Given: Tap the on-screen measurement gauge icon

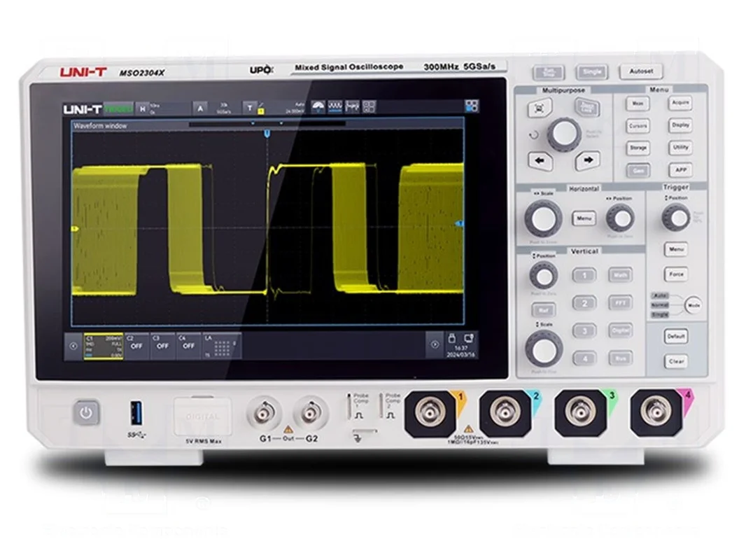Looking at the screenshot, I should click(x=318, y=107).
